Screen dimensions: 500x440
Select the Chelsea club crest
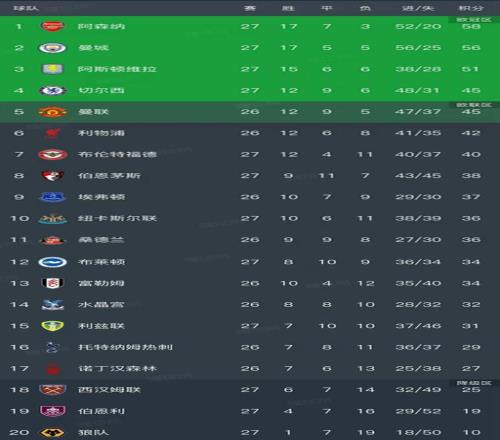[x=52, y=90]
